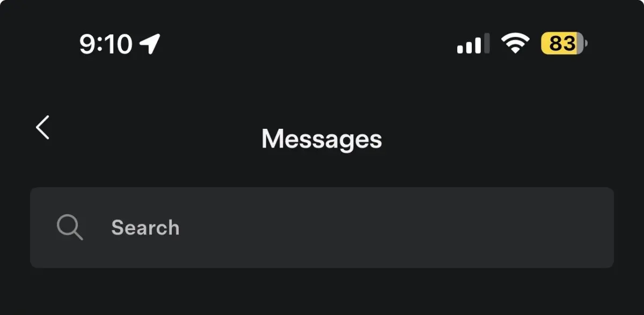Tap the Wi-Fi status icon
Viewport: 644px width, 315px height.
515,43
